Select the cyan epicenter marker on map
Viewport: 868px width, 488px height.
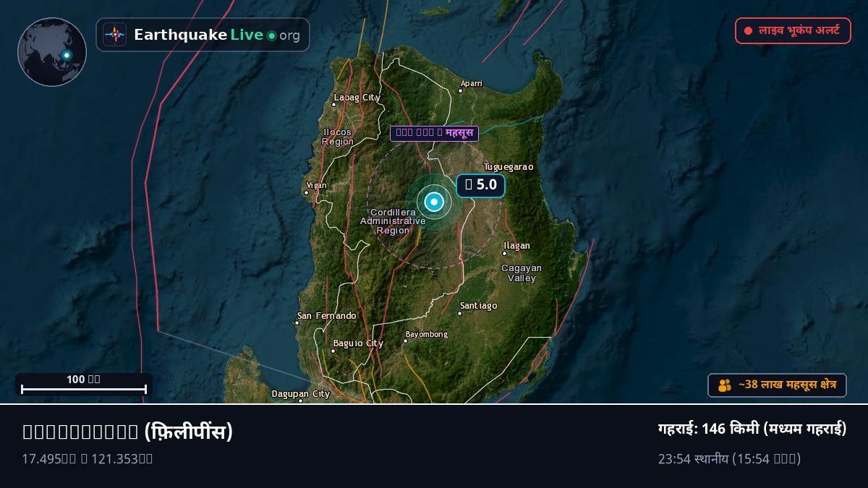coord(434,202)
